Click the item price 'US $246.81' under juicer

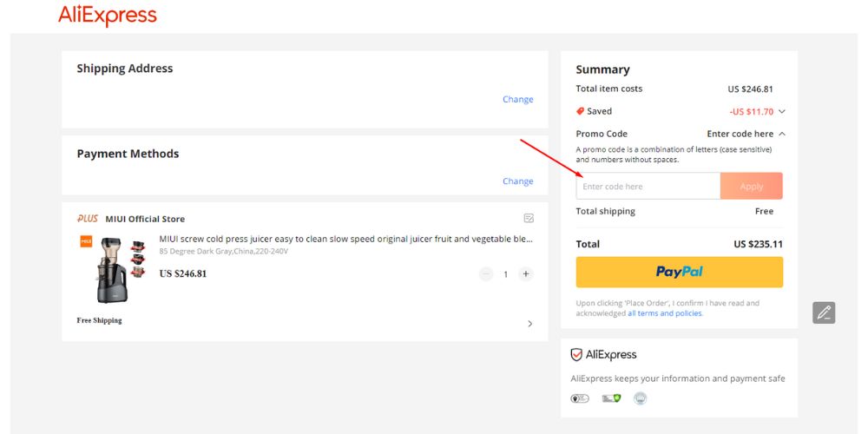coord(182,273)
